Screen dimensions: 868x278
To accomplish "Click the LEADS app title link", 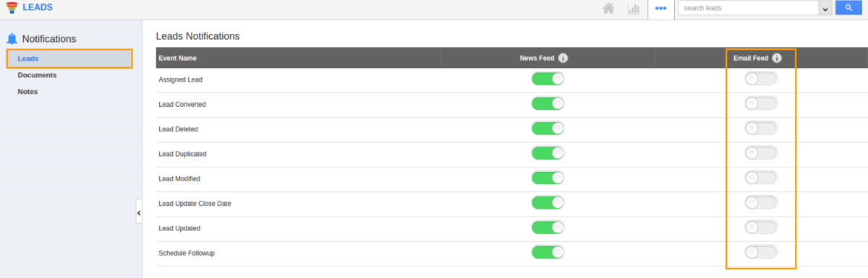I will coord(38,7).
